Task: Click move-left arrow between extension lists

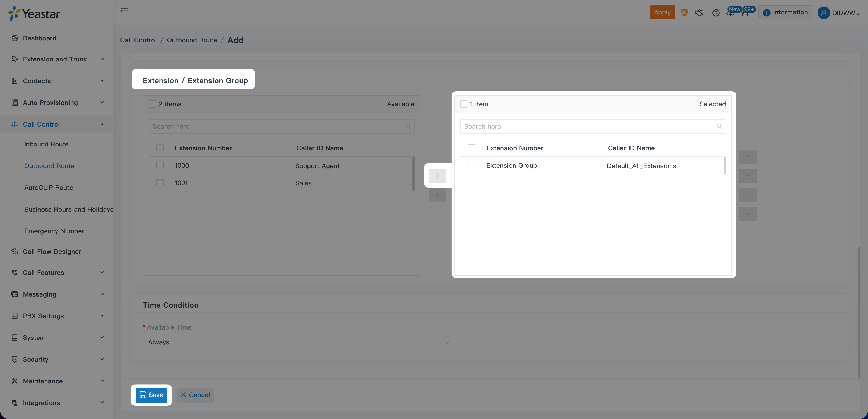Action: [437, 195]
